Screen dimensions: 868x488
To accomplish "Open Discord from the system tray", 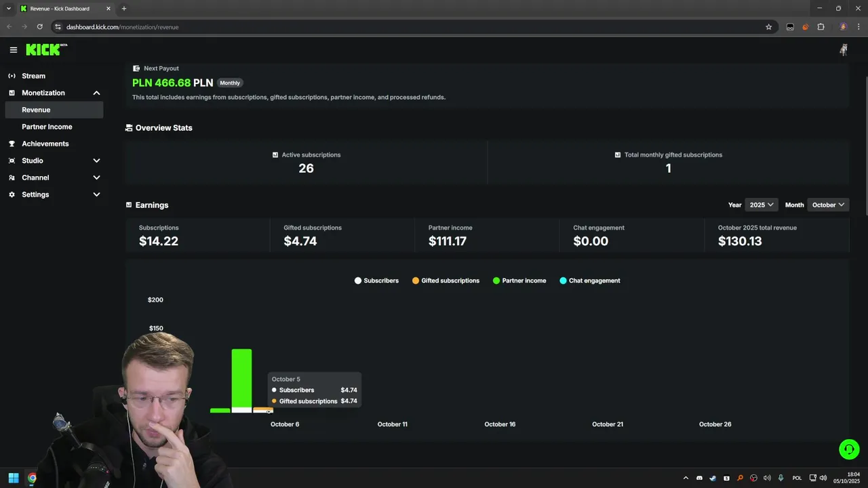I will (699, 478).
